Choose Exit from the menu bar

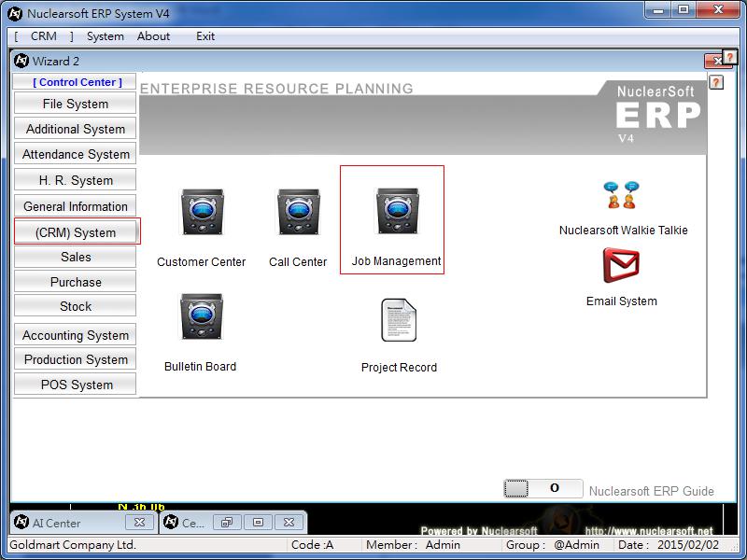click(x=205, y=36)
